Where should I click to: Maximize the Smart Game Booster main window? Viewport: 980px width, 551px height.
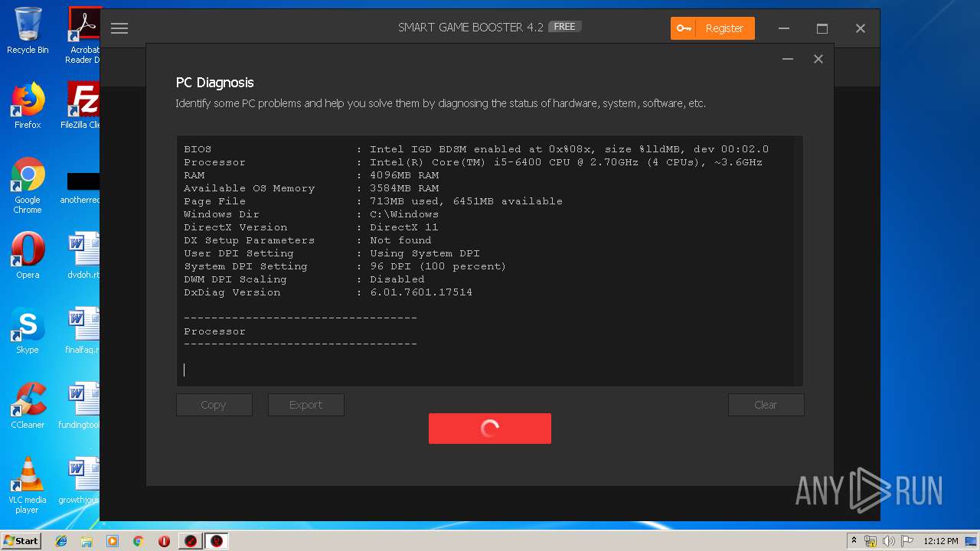pyautogui.click(x=822, y=28)
